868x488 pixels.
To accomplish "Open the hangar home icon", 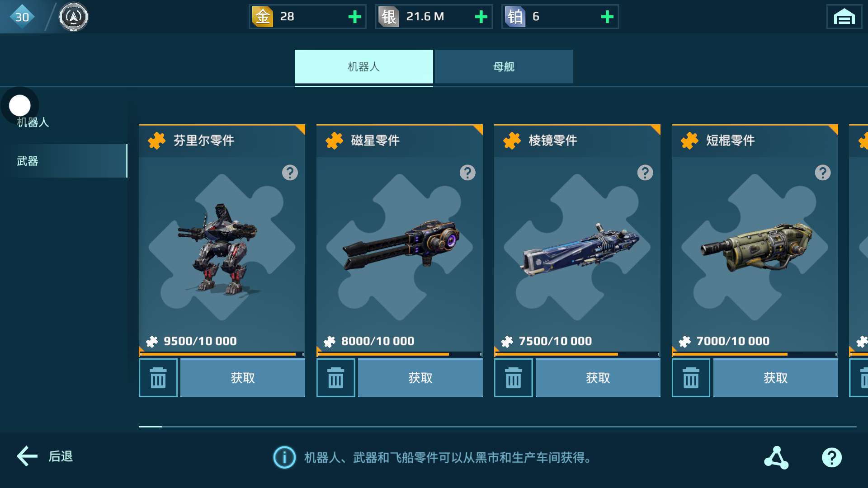I will [844, 17].
